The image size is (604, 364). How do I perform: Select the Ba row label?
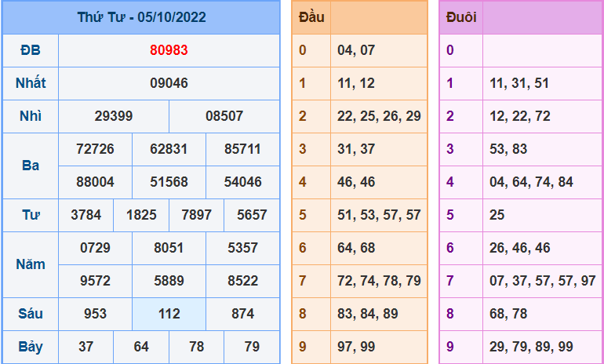coord(31,166)
